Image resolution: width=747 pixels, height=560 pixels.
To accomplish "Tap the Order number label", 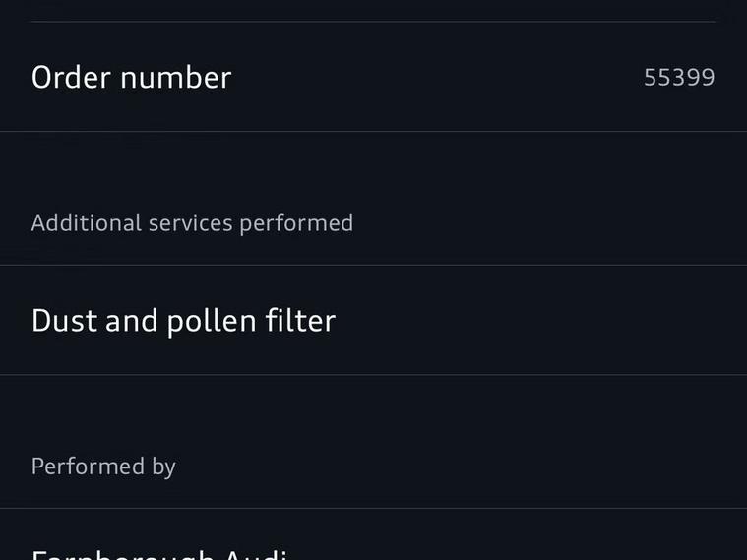I will 131,78.
